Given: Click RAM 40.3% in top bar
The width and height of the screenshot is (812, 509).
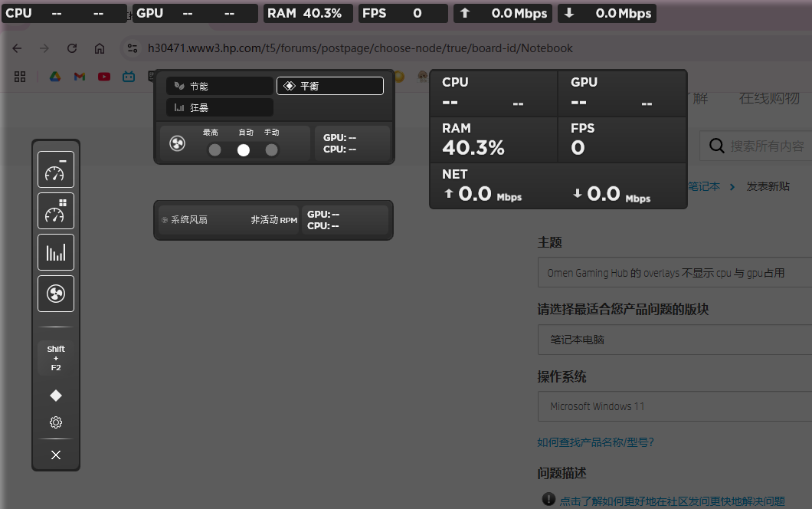Looking at the screenshot, I should 308,14.
